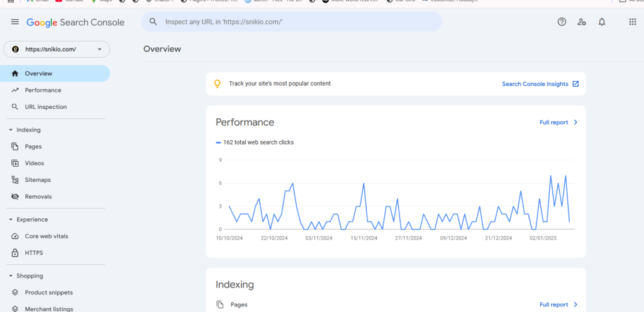Viewport: 644px width, 312px height.
Task: Collapse the Shopping sidebar section
Action: click(x=11, y=276)
